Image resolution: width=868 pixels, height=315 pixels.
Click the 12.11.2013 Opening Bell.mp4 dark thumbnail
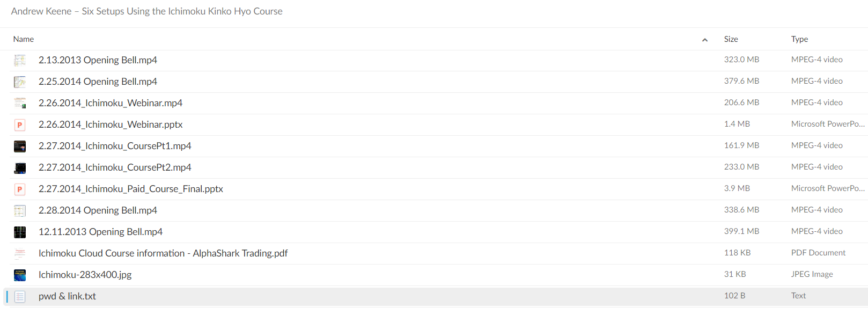tap(20, 232)
